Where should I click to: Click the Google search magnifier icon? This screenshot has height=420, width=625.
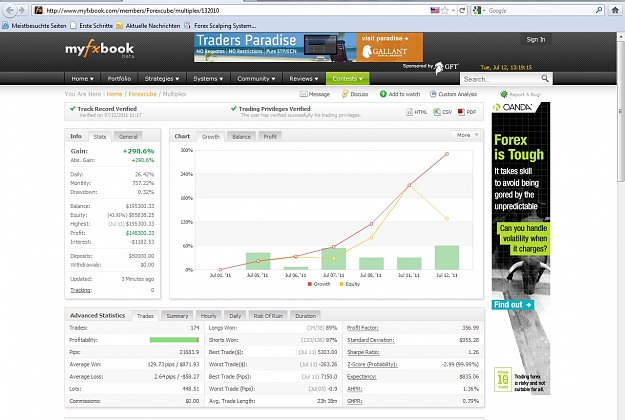click(x=599, y=10)
